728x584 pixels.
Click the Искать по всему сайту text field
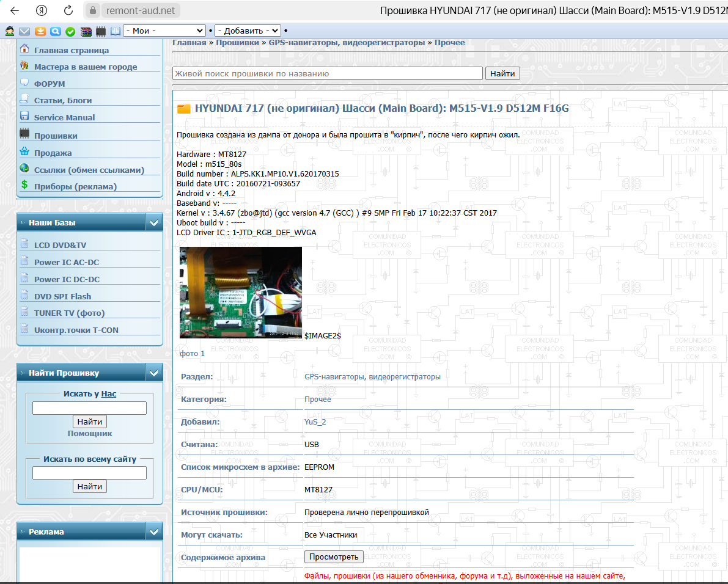pyautogui.click(x=90, y=473)
